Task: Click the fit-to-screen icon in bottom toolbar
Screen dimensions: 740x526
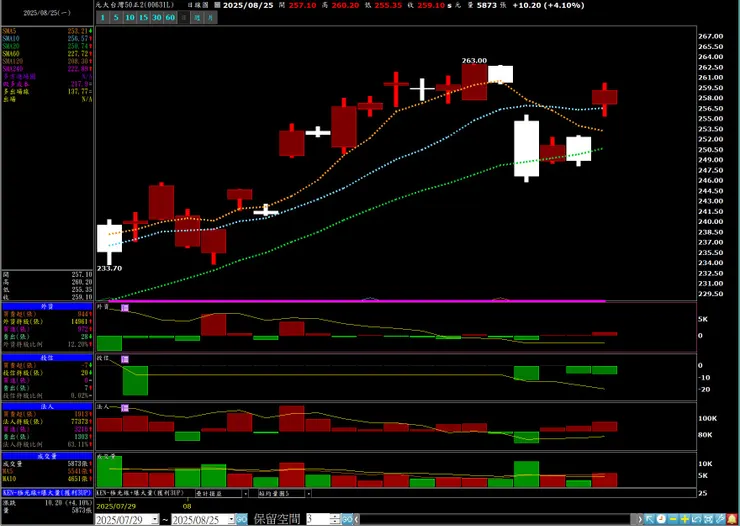Action: tap(708, 519)
